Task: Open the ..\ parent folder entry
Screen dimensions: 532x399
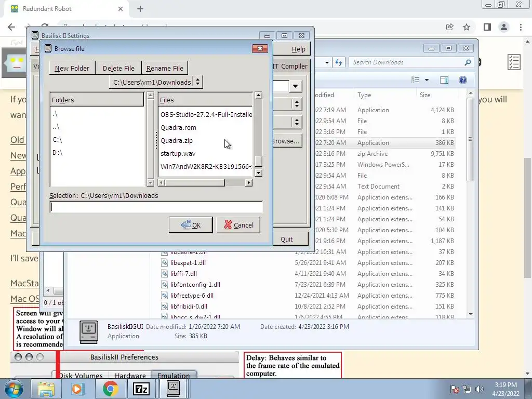Action: (x=56, y=127)
